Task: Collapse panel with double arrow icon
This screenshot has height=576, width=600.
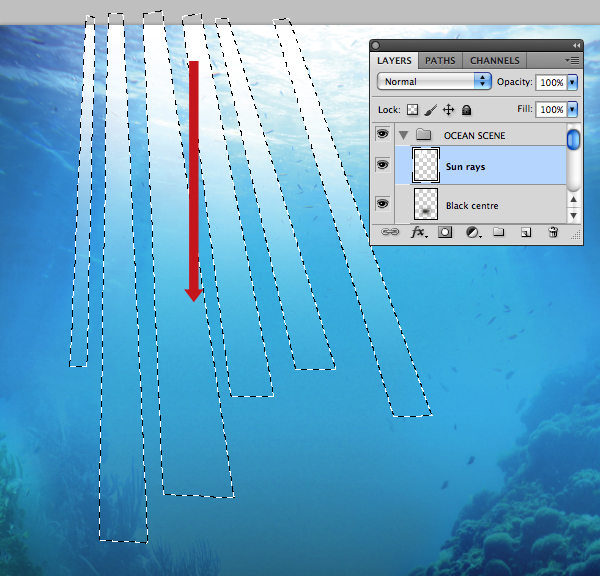Action: (x=576, y=46)
